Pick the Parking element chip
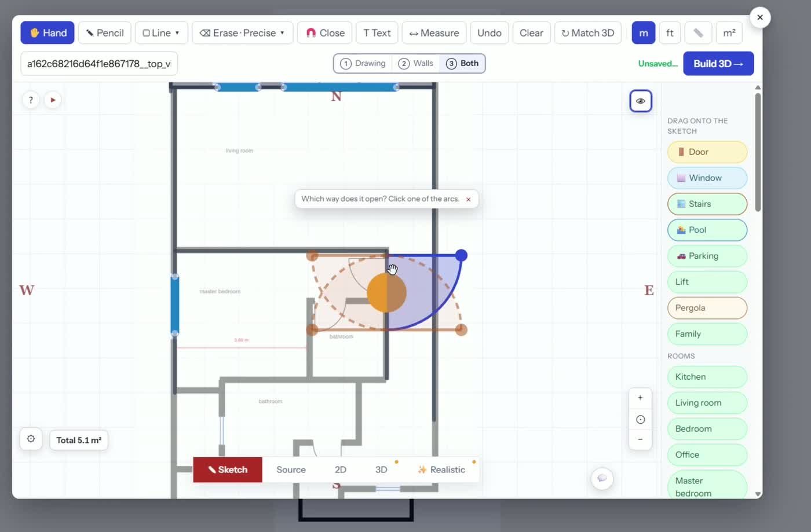The width and height of the screenshot is (811, 532). pyautogui.click(x=707, y=256)
